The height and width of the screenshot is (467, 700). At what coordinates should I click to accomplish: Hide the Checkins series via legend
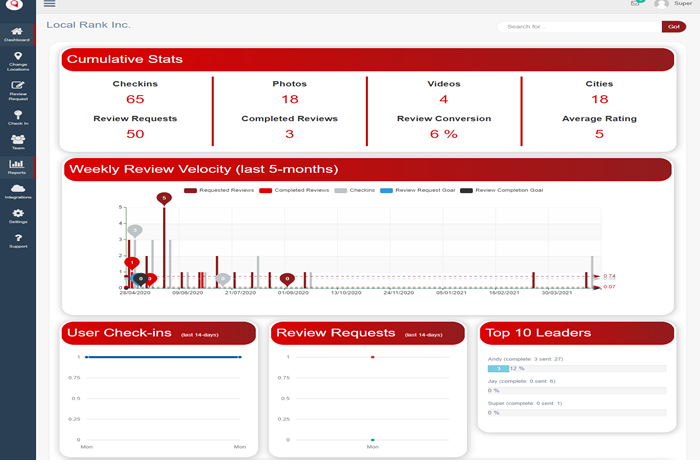(354, 189)
